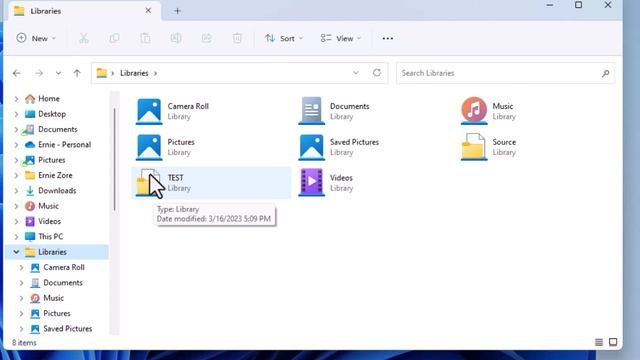Select the TEST library item

211,182
